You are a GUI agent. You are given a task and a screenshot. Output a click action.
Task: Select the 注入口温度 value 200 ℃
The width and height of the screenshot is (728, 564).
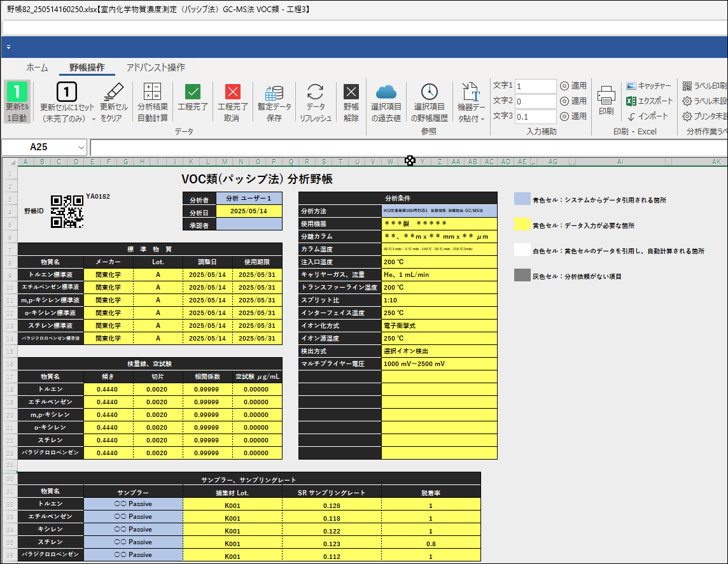tap(439, 262)
